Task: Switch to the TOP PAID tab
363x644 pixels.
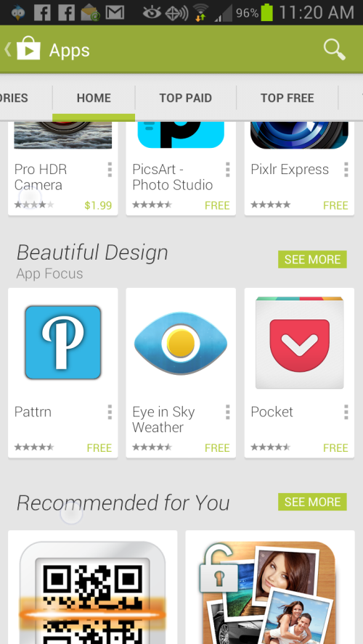Action: point(185,98)
